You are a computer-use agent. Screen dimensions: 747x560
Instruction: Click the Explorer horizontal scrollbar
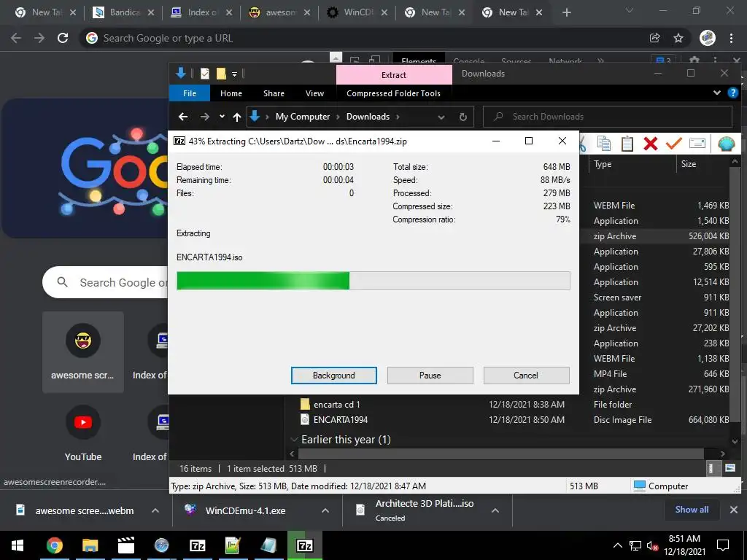point(500,454)
